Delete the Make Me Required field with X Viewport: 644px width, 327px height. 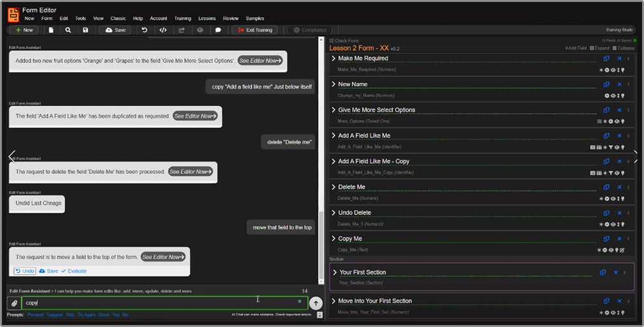pyautogui.click(x=619, y=58)
